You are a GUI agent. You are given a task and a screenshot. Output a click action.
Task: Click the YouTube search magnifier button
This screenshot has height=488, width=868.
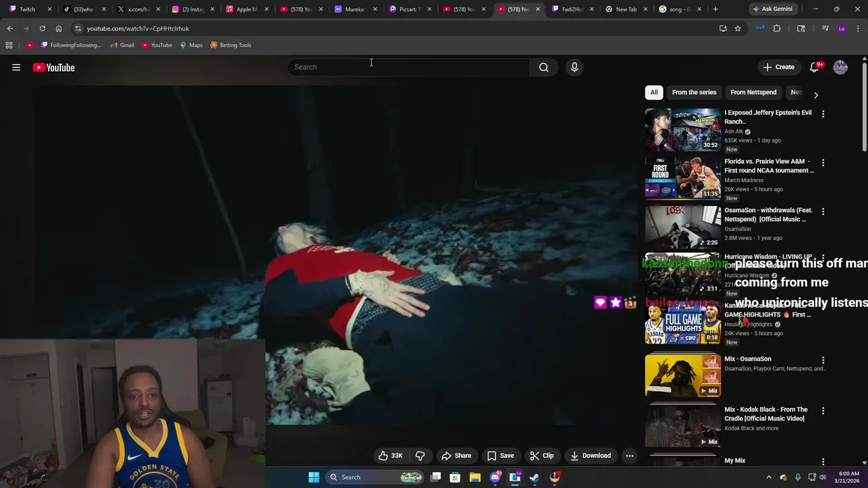point(544,67)
